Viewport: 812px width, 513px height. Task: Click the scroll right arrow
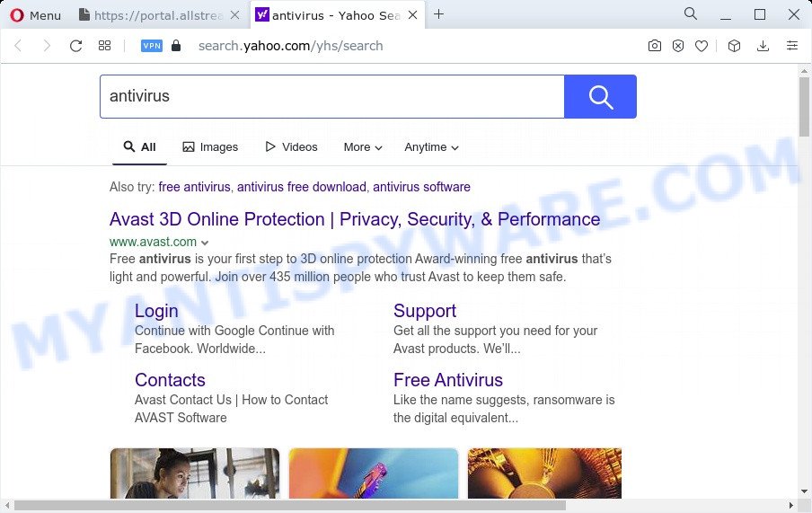[x=790, y=505]
